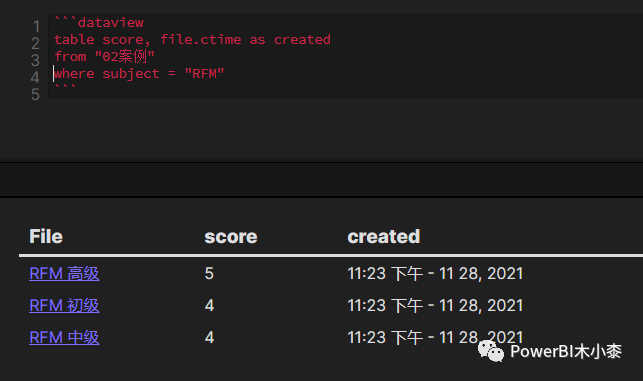Open the RFM 高级 file link
The image size is (643, 381).
pyautogui.click(x=64, y=274)
